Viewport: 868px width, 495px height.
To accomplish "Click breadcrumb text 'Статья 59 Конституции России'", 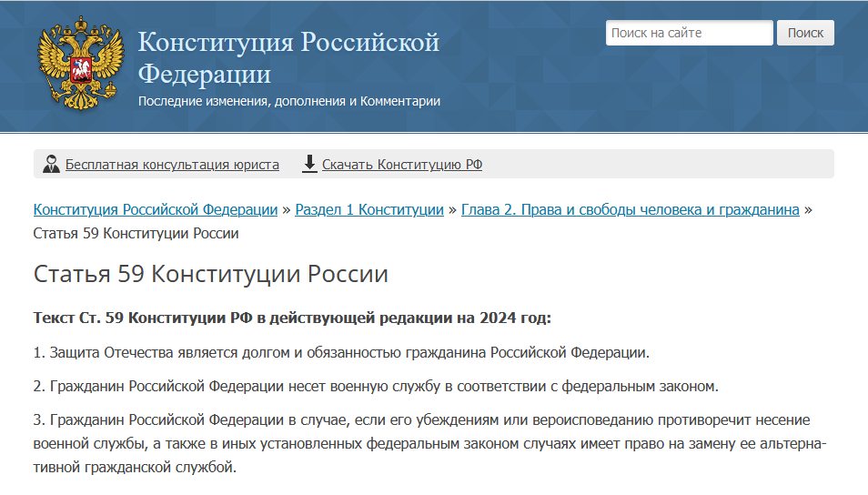I will [136, 234].
